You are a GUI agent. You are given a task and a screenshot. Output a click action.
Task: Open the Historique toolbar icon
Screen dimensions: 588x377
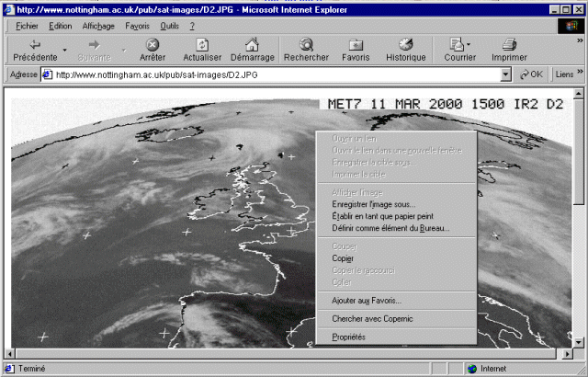click(x=405, y=44)
